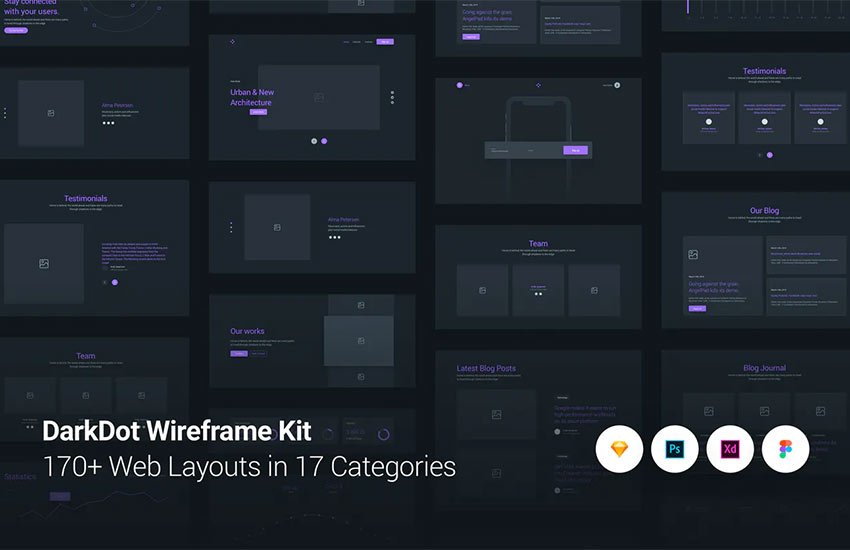Select the purple slider dot under Urban & New Architecture
The width and height of the screenshot is (850, 550).
click(324, 141)
